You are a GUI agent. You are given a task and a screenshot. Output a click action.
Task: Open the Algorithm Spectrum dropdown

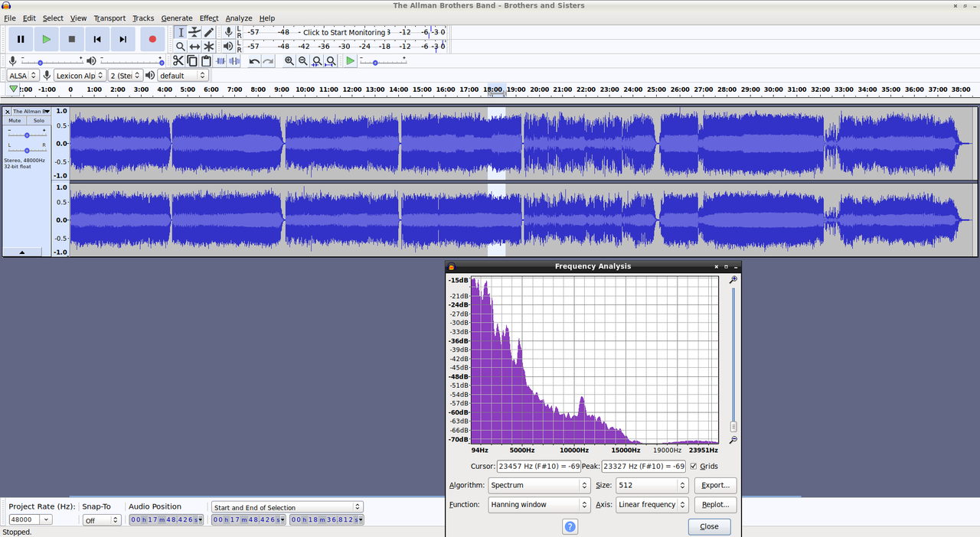click(539, 485)
